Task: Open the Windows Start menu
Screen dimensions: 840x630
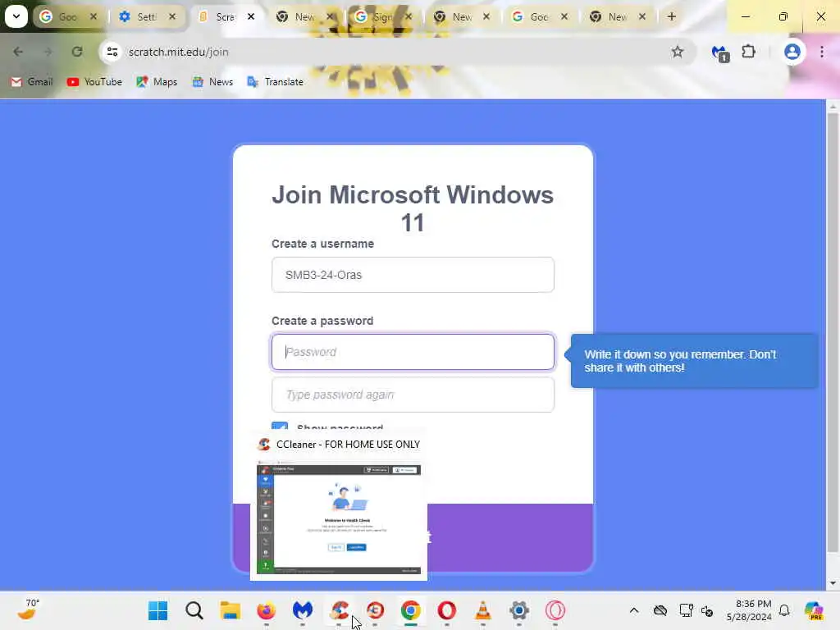Action: coord(157,610)
